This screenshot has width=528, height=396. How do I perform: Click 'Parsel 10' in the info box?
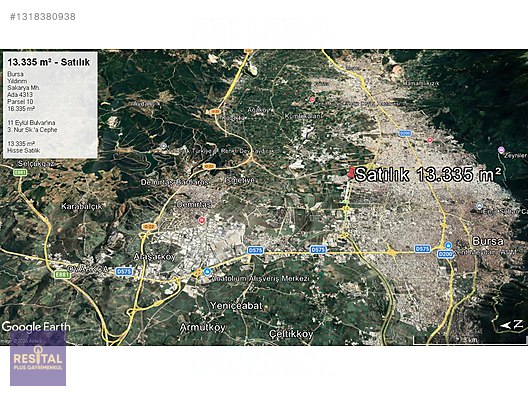20,102
